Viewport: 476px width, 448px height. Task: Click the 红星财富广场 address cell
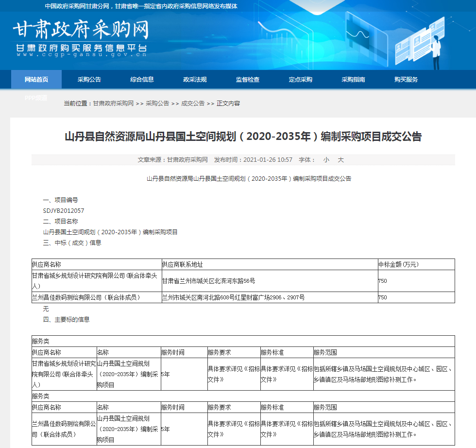[x=234, y=297]
